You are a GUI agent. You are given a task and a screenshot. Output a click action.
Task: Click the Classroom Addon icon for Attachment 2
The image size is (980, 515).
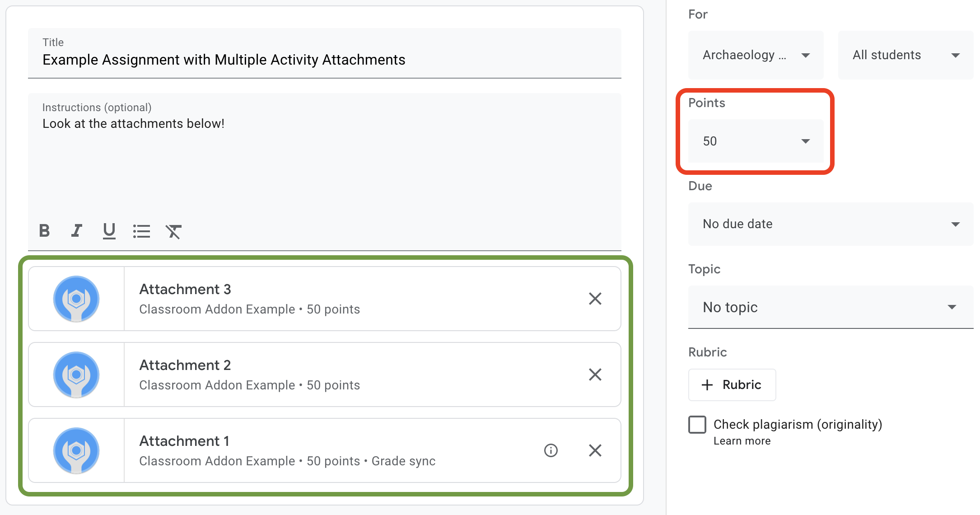pyautogui.click(x=76, y=374)
